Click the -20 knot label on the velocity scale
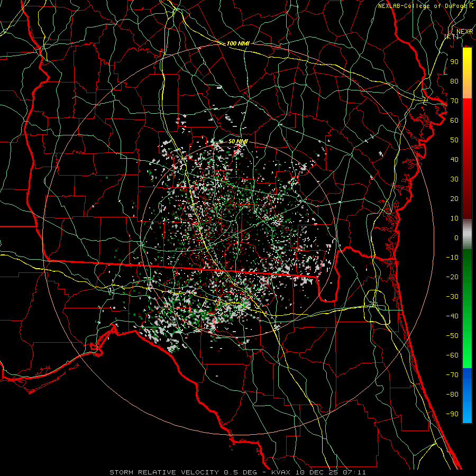The image size is (476, 476). pyautogui.click(x=452, y=277)
